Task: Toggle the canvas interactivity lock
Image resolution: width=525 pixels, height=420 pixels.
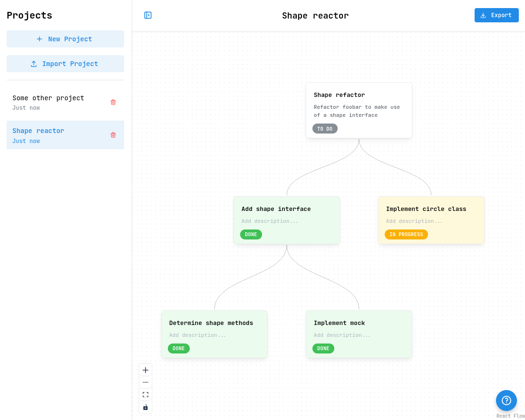Action: (x=145, y=407)
